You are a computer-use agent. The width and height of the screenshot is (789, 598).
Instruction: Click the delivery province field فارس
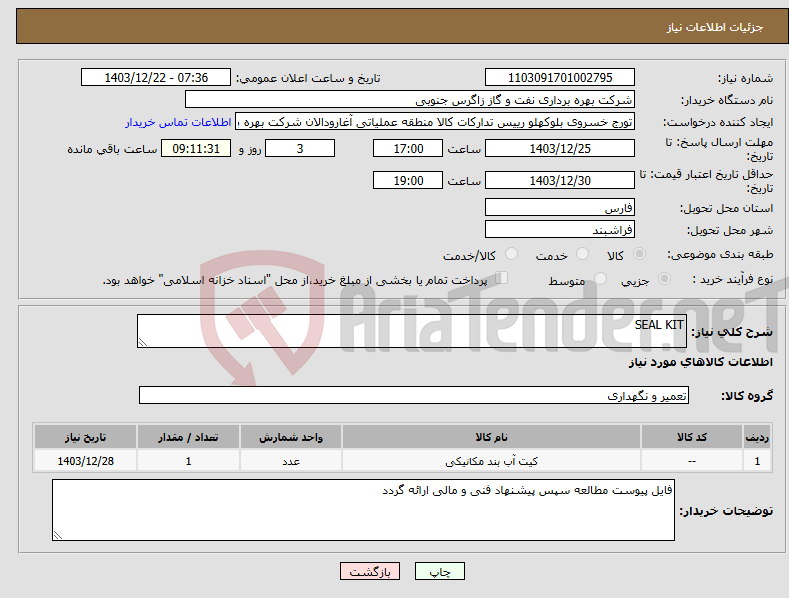560,207
